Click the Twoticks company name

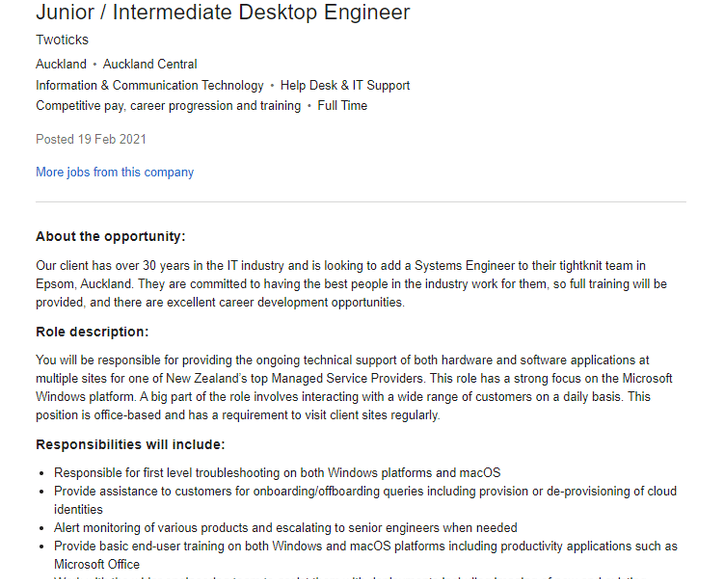(62, 40)
